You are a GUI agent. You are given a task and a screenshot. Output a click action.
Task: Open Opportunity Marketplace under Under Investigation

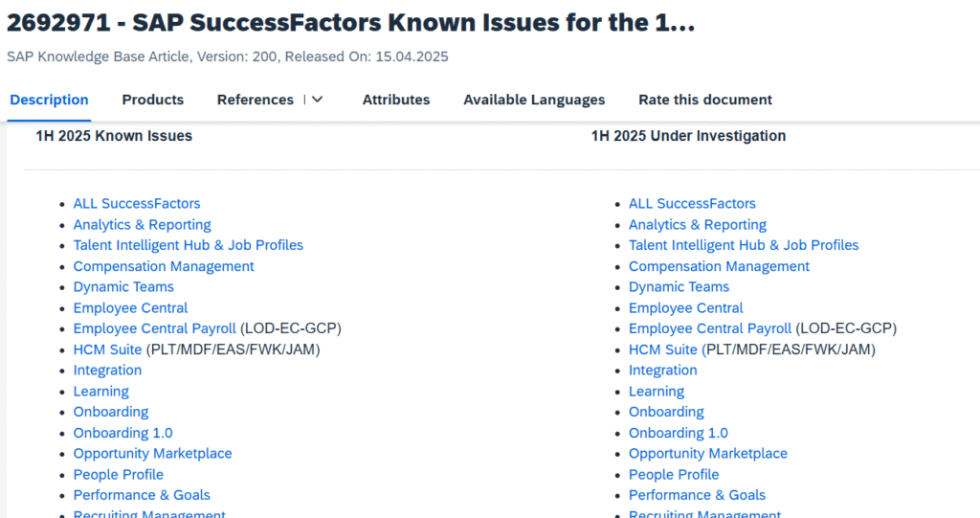(x=708, y=454)
